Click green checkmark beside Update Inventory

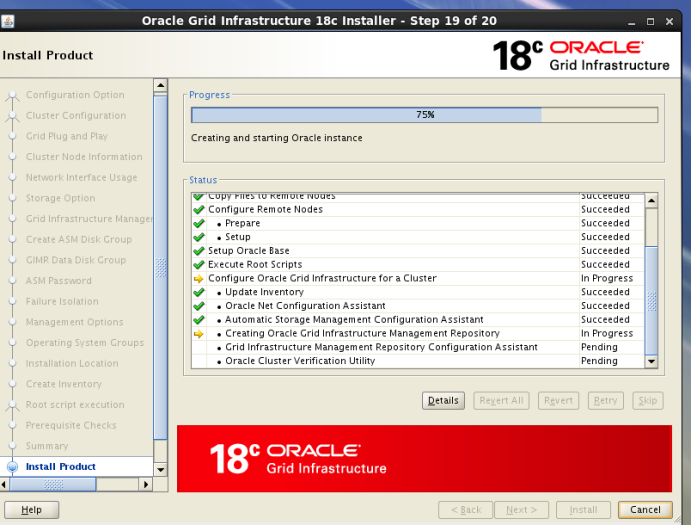(198, 292)
